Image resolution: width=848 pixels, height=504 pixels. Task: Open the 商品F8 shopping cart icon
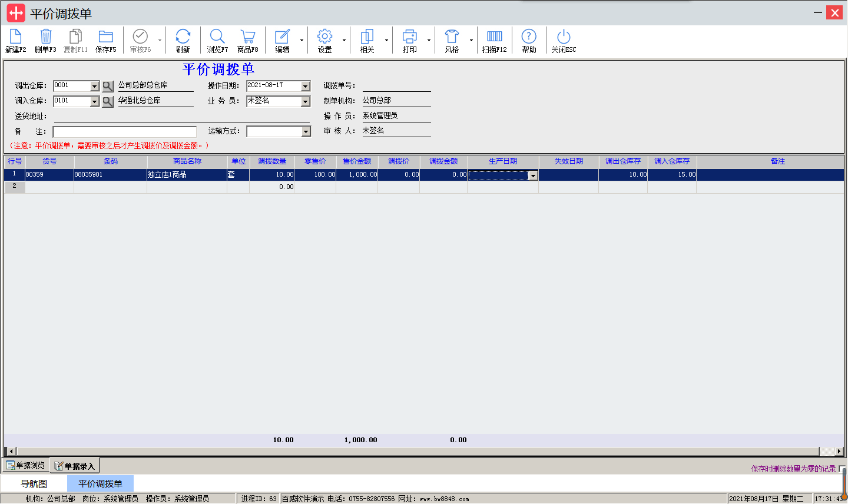tap(248, 41)
